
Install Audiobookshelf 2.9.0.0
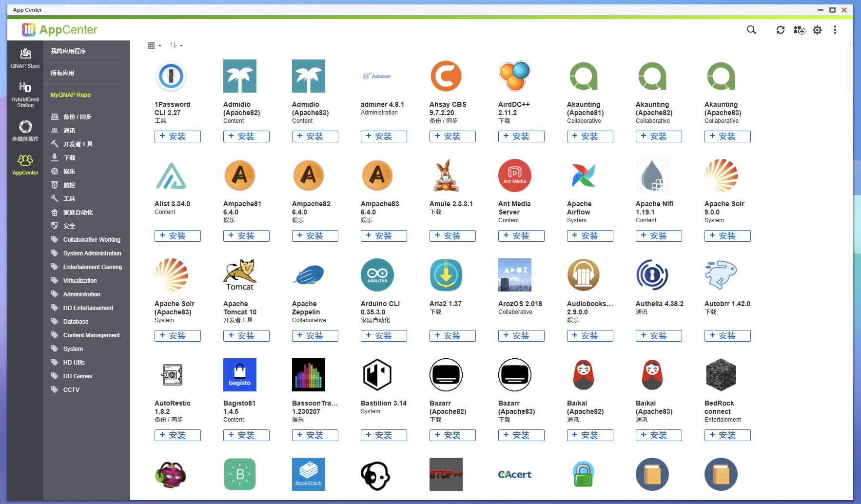[590, 336]
